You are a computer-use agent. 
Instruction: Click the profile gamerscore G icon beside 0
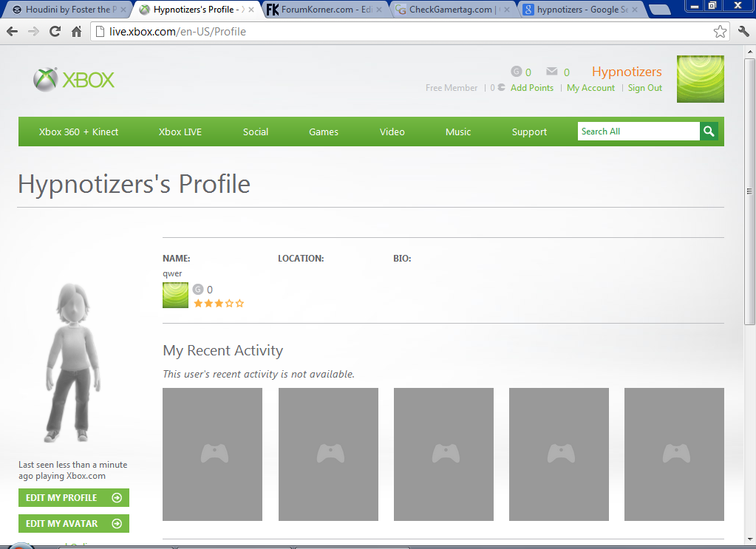198,289
